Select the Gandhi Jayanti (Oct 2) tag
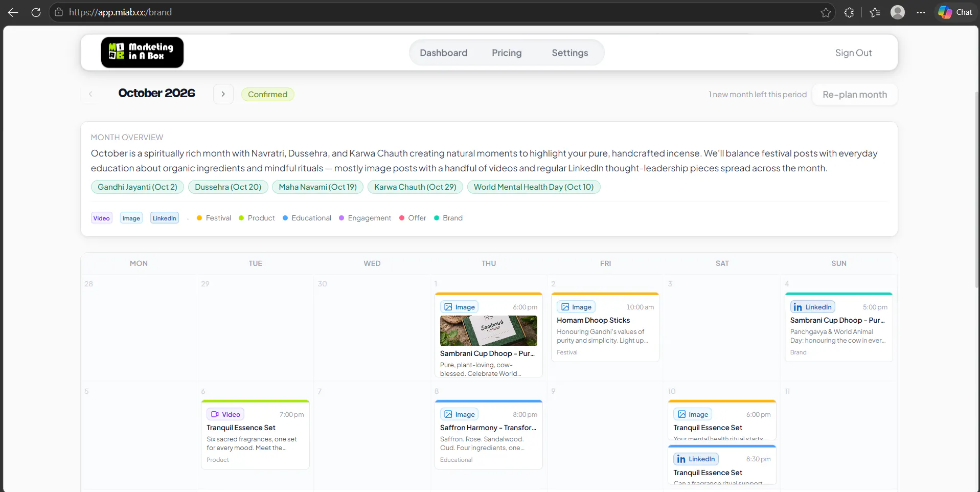The image size is (980, 492). (138, 187)
